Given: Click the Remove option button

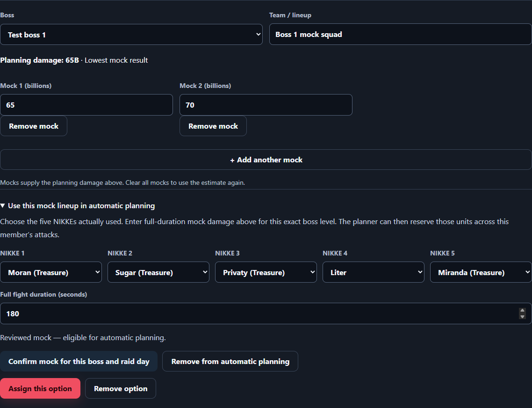Looking at the screenshot, I should coord(121,389).
